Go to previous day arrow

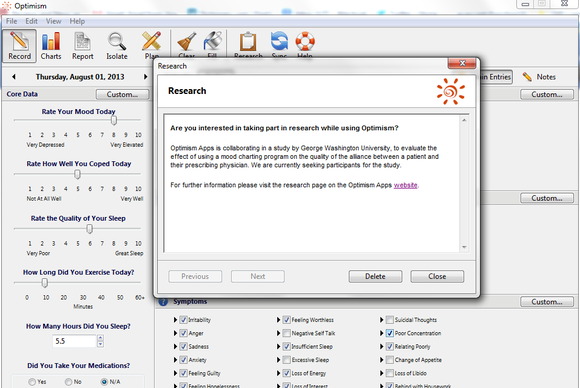pos(14,77)
